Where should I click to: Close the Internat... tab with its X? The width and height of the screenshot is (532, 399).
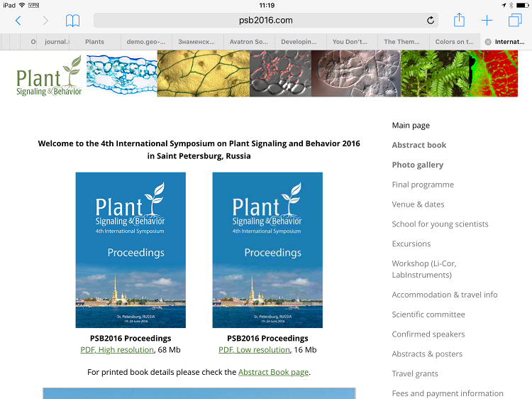pyautogui.click(x=488, y=42)
